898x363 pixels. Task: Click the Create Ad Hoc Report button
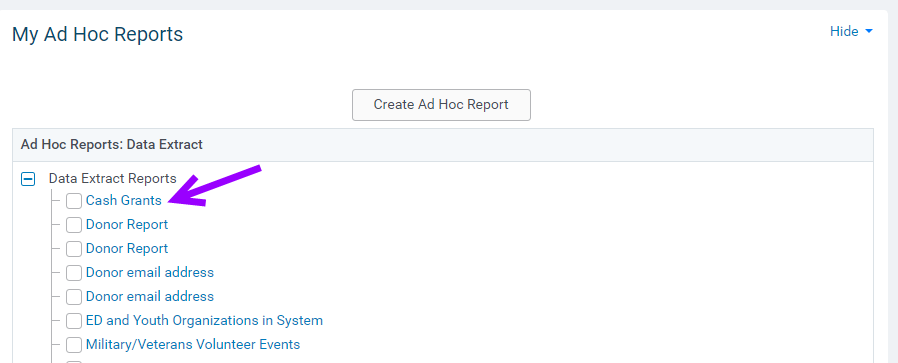click(x=441, y=105)
